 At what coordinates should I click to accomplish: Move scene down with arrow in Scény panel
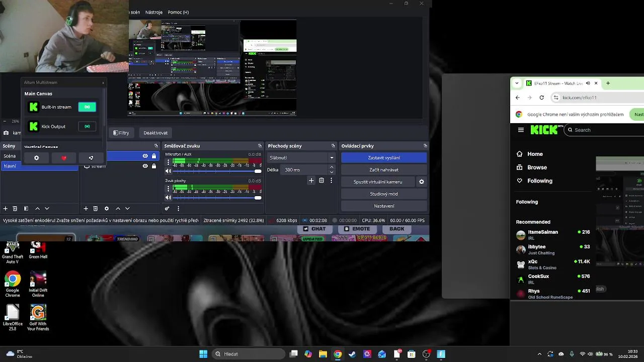point(47,209)
